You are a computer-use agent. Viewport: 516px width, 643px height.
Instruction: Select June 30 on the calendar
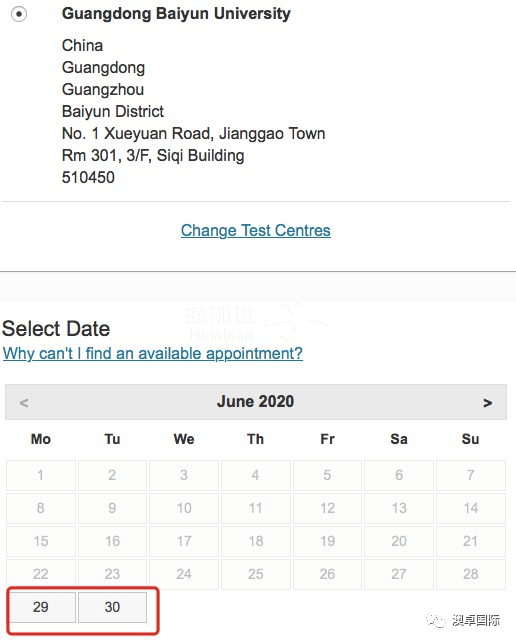coord(112,607)
